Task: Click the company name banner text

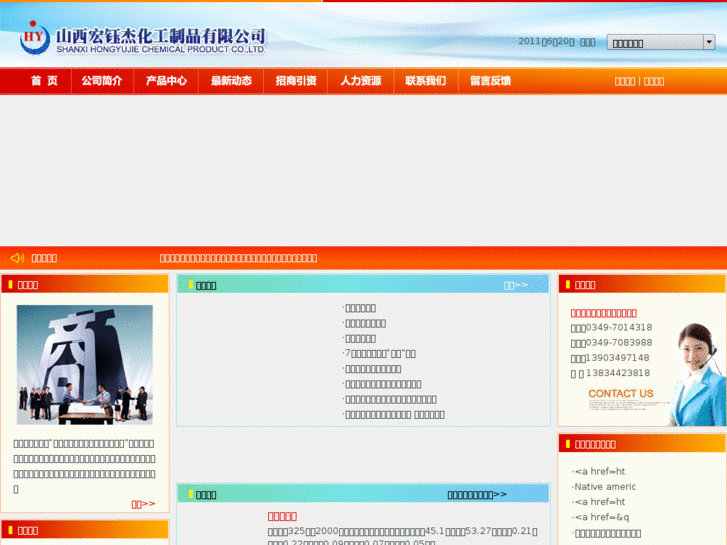Action: [161, 40]
